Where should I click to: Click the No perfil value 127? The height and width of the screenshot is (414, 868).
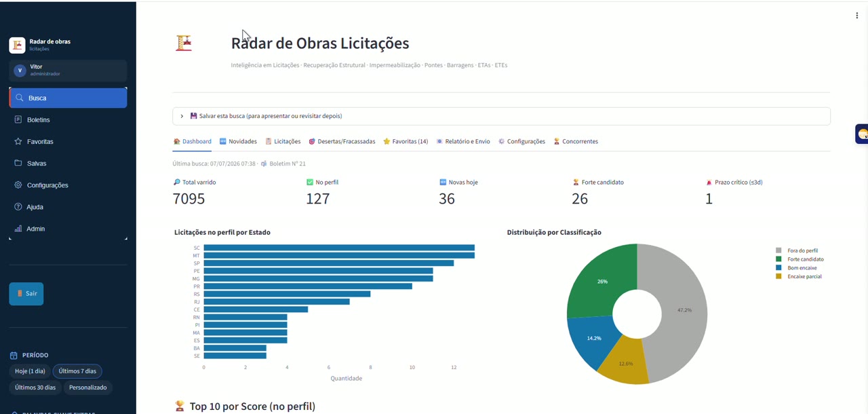[x=318, y=199]
